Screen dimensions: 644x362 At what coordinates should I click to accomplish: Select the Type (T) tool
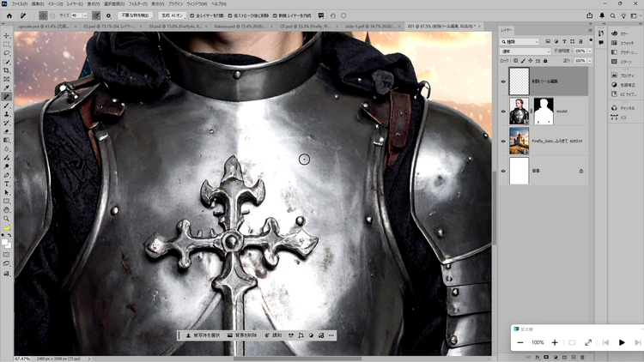coord(7,184)
